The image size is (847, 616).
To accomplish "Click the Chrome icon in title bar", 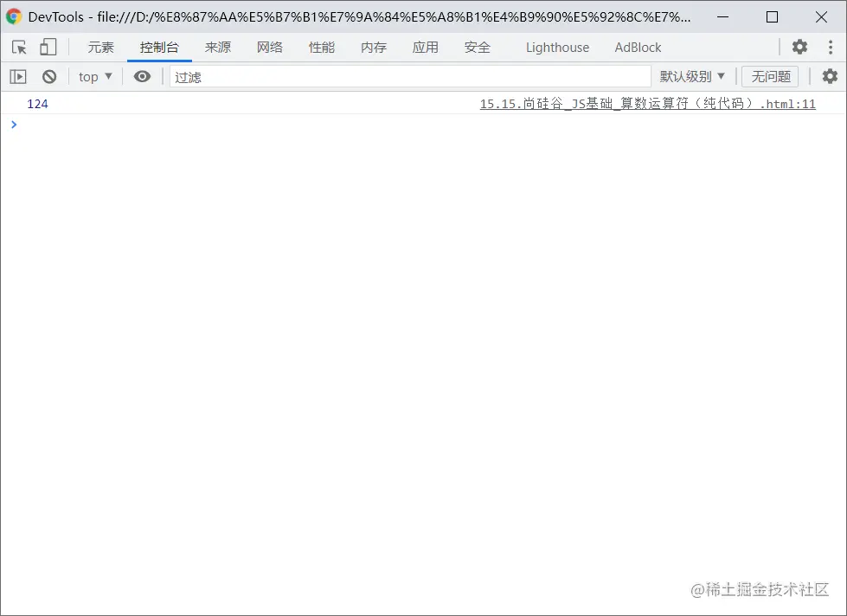I will [x=14, y=16].
